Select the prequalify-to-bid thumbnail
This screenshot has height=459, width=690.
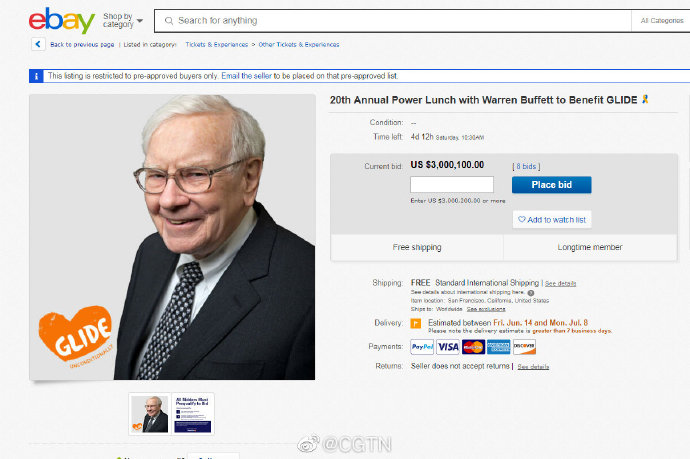tap(193, 414)
